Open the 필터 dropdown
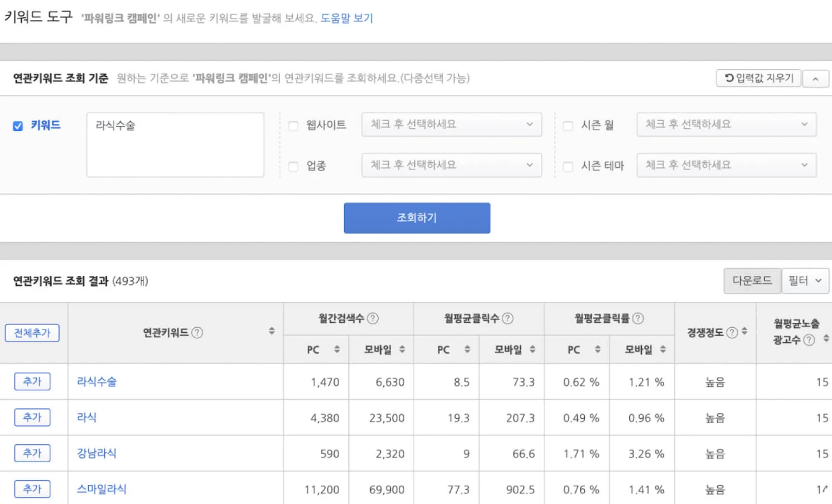Image resolution: width=832 pixels, height=504 pixels. pyautogui.click(x=805, y=281)
